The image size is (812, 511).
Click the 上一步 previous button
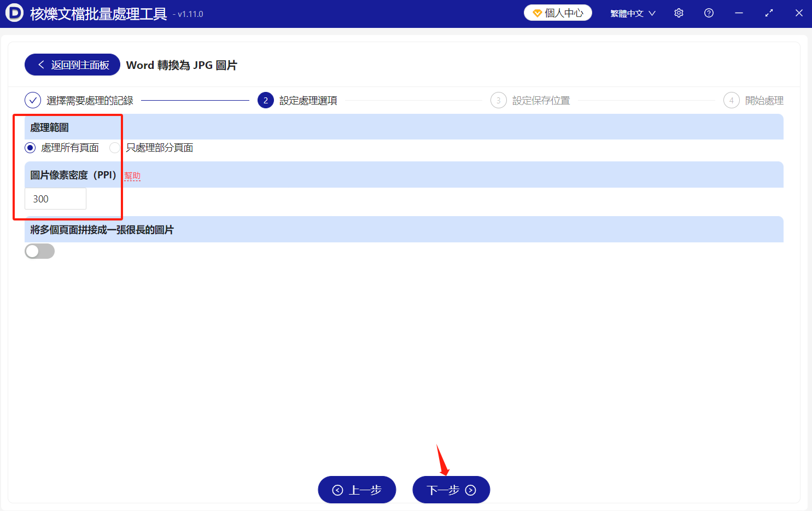357,490
